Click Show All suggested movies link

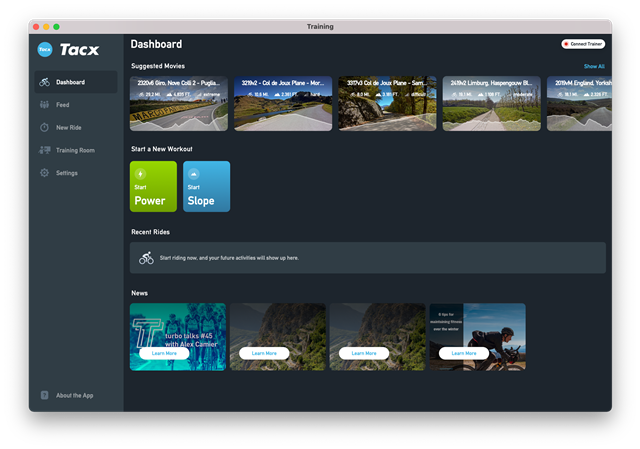[x=594, y=66]
